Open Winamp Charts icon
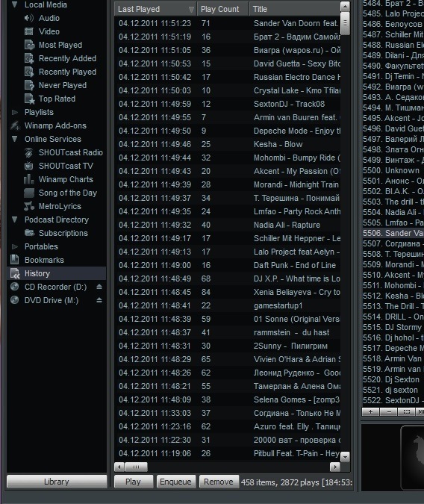Viewport: 424px width, 504px height. [29, 179]
